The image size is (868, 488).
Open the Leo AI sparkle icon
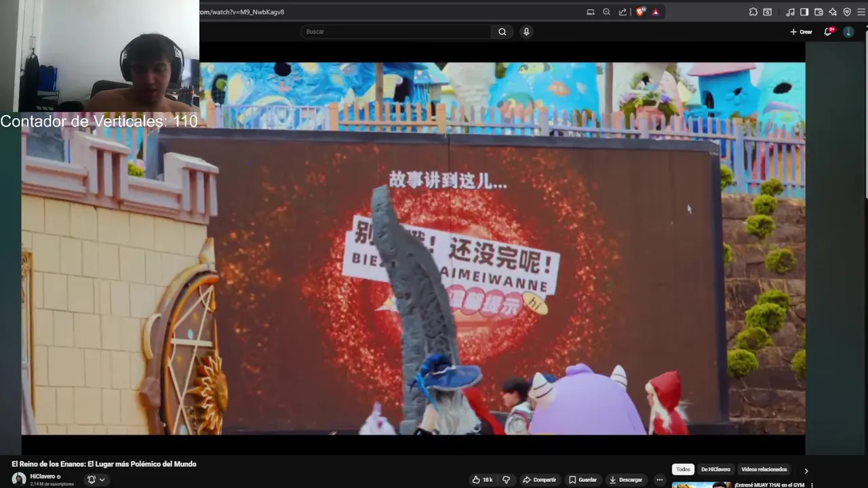[x=833, y=12]
